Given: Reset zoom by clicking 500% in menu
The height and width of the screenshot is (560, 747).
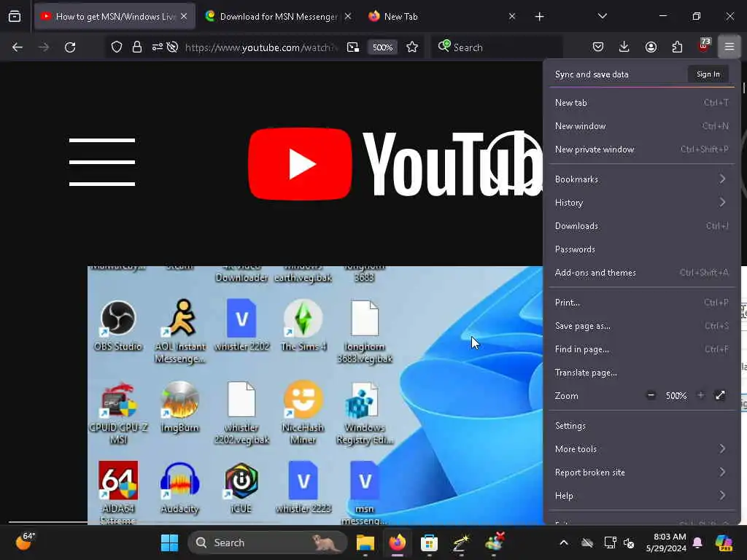Looking at the screenshot, I should (676, 396).
